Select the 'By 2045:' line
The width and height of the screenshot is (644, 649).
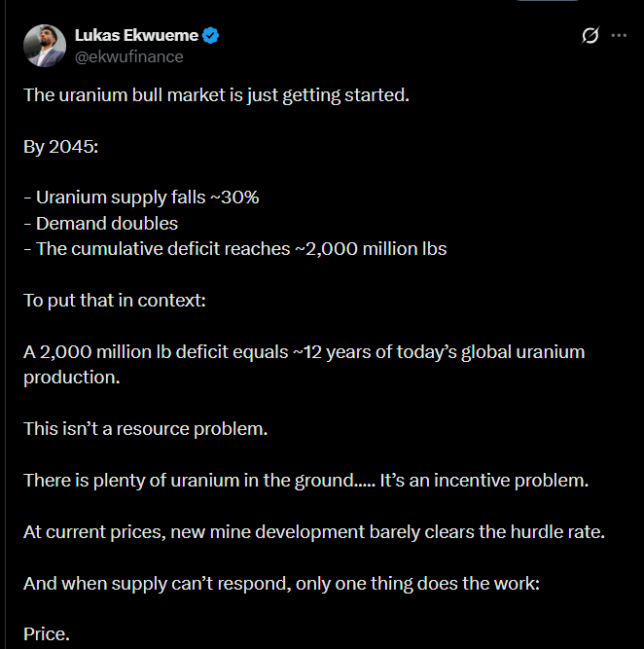61,147
